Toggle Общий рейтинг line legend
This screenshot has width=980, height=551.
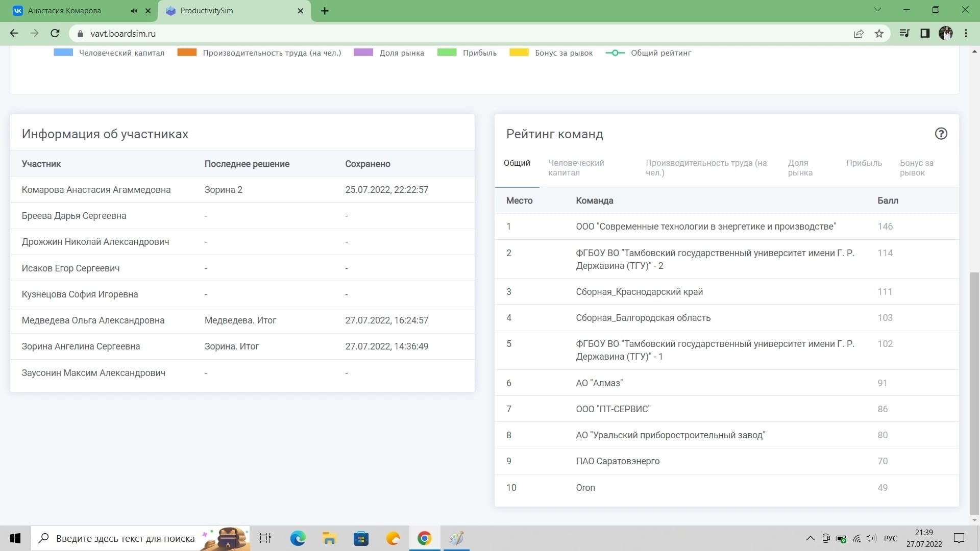click(648, 53)
